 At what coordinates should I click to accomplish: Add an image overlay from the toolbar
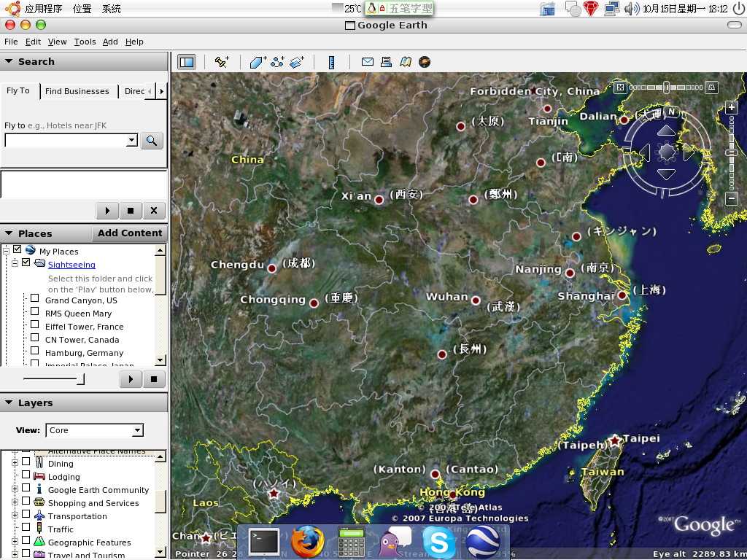point(297,62)
